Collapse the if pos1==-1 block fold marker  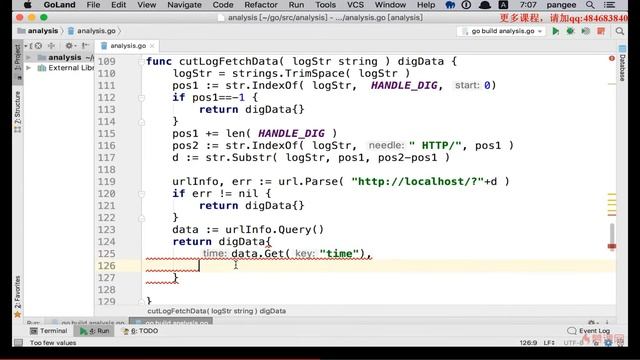tap(141, 98)
